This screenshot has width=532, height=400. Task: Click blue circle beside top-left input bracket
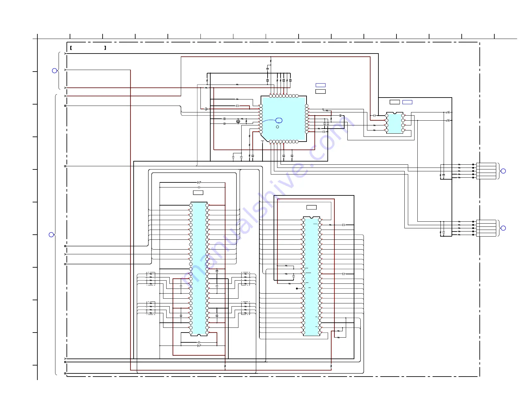(x=54, y=71)
